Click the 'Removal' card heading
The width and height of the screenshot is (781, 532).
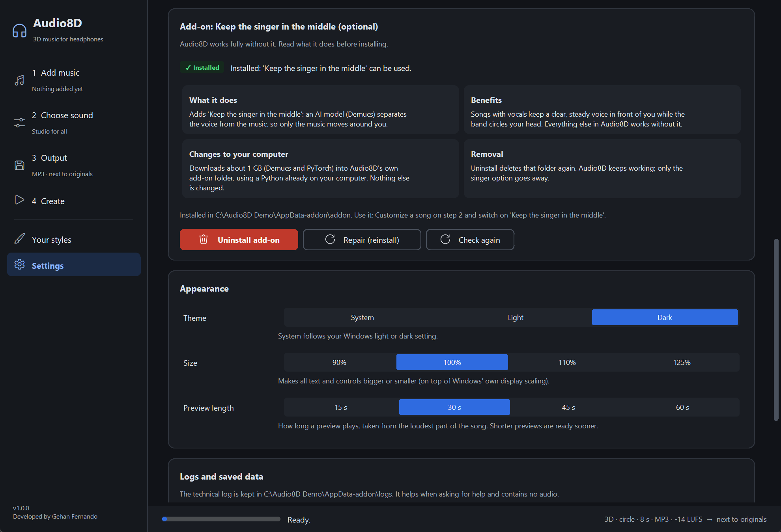[x=487, y=154]
